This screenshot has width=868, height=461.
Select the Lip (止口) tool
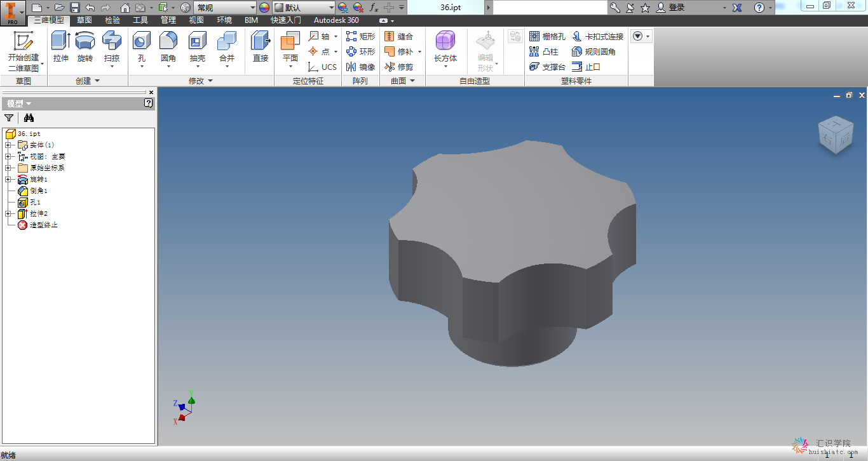point(586,67)
